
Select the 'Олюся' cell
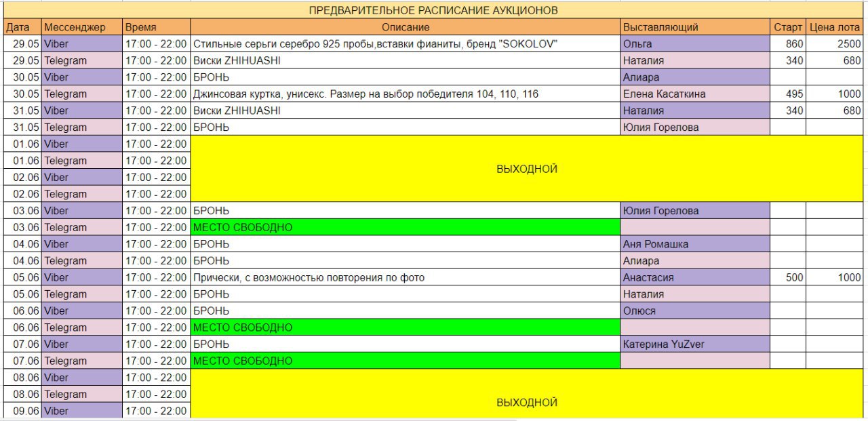[695, 310]
